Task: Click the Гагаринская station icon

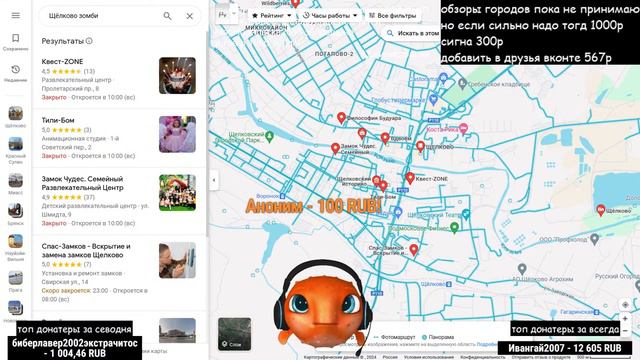Action: pos(596,312)
